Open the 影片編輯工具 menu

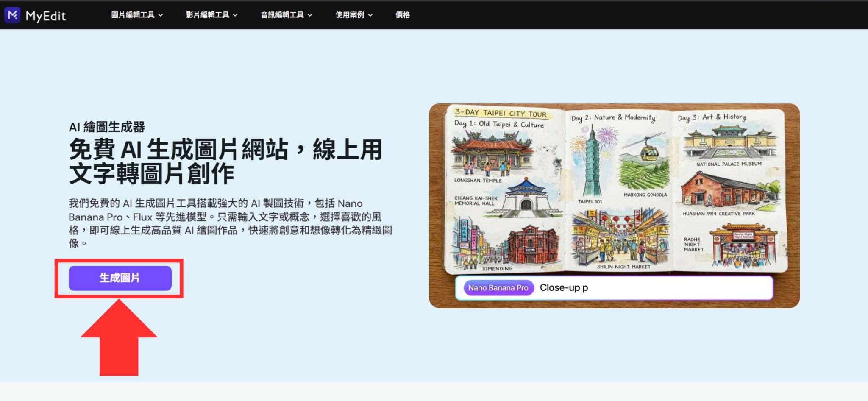click(x=208, y=14)
